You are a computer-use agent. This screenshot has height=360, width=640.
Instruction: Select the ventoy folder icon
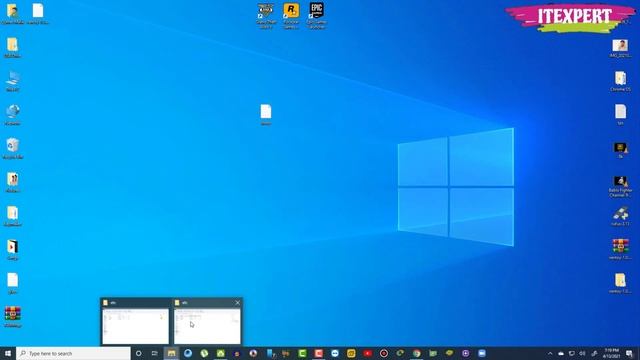tap(620, 283)
